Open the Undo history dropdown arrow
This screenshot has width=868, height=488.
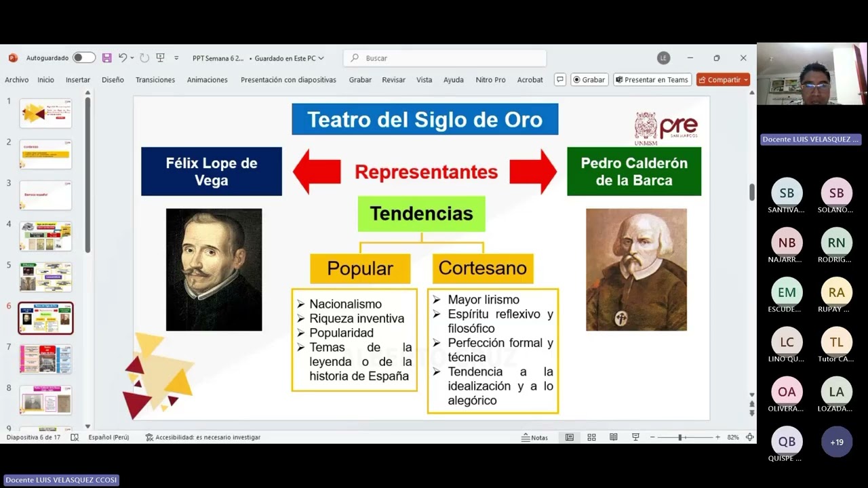point(132,58)
